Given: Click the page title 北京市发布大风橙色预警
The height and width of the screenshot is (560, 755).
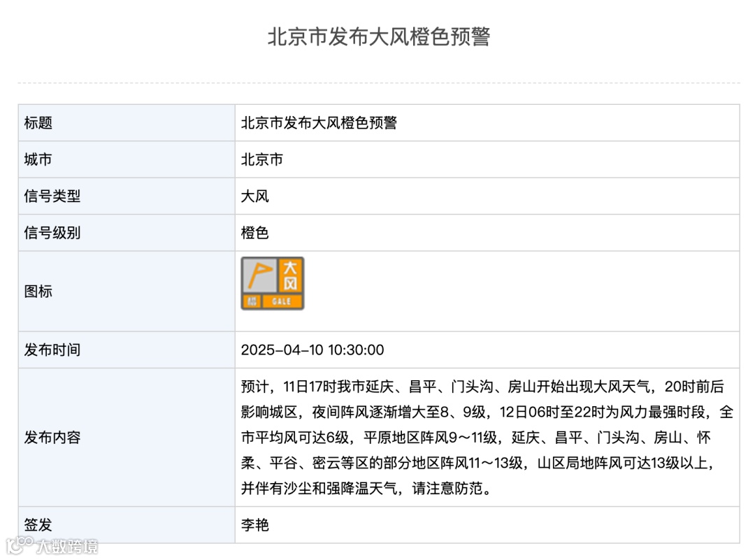Looking at the screenshot, I should [x=377, y=40].
